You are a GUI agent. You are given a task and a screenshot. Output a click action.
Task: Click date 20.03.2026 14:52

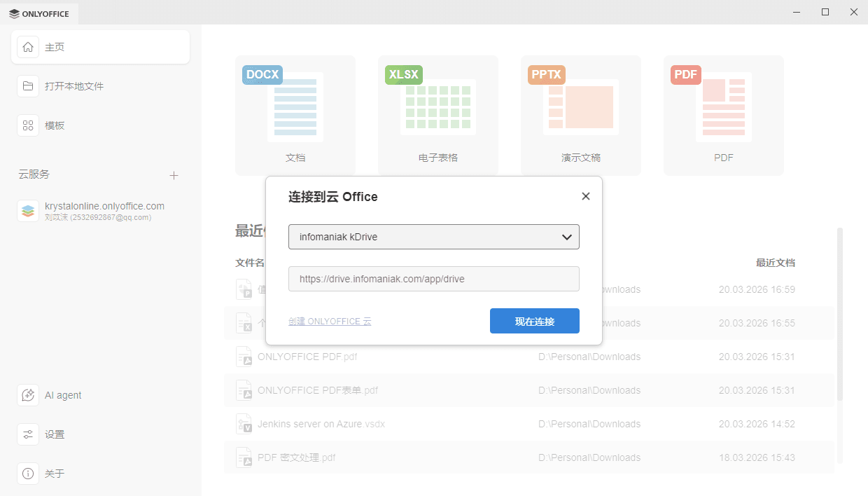coord(757,424)
